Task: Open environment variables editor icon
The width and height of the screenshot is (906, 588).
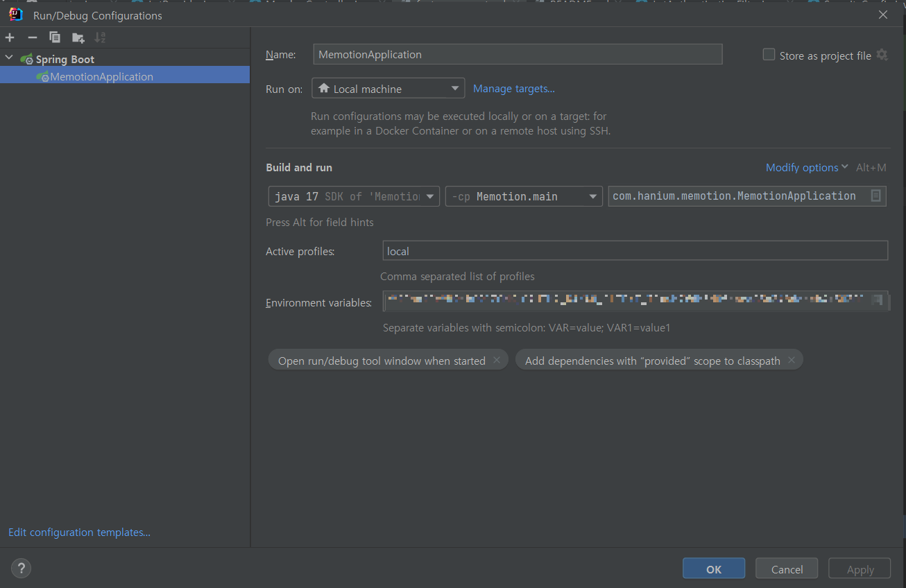Action: (878, 301)
